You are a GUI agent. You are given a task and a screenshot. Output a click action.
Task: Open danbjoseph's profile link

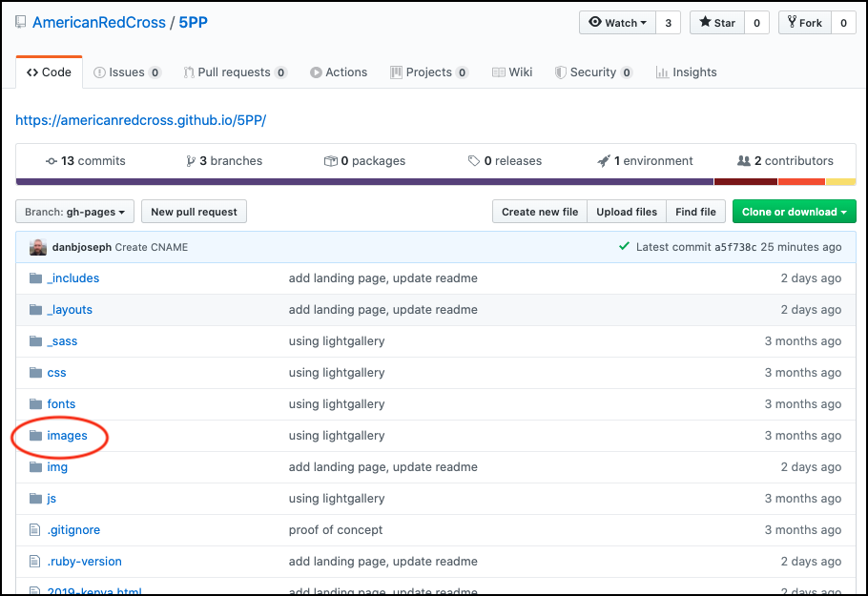point(82,247)
